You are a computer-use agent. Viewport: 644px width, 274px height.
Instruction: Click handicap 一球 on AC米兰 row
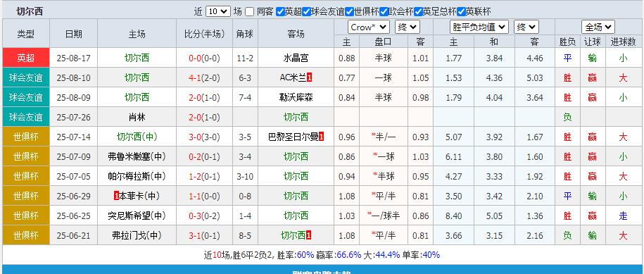[x=384, y=78]
